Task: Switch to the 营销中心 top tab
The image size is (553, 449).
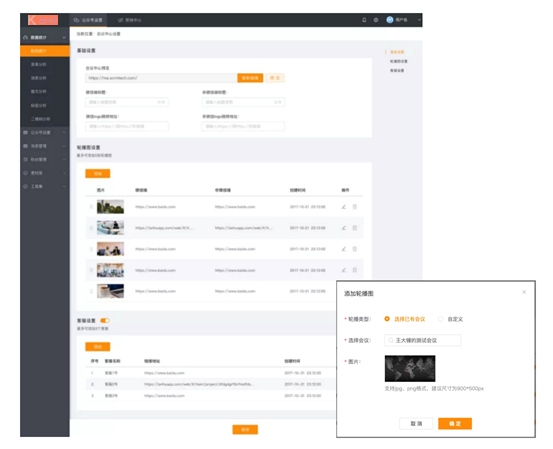Action: point(129,20)
